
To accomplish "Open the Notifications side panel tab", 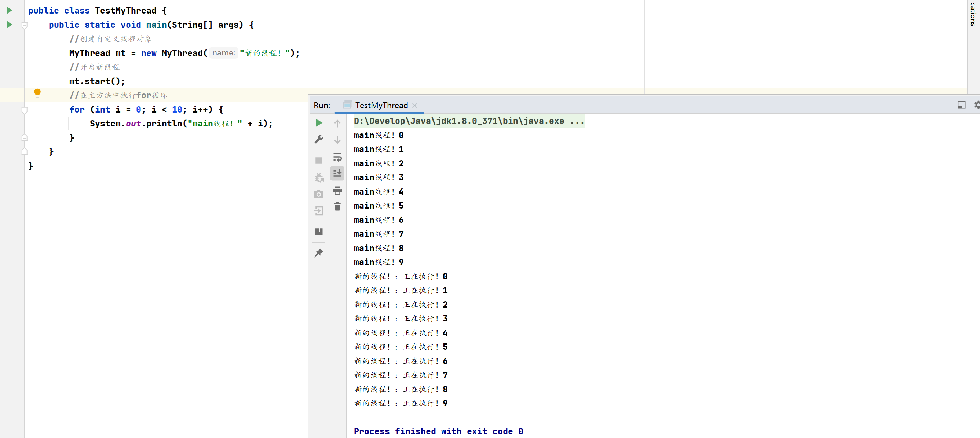I will tap(973, 13).
